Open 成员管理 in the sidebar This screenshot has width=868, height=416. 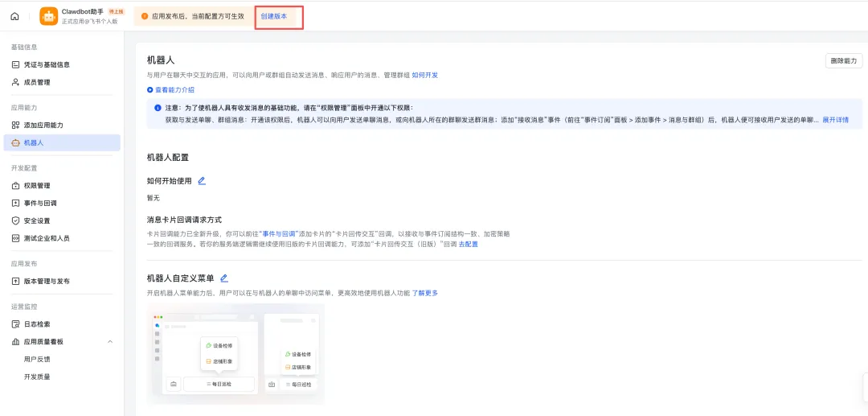tap(36, 82)
